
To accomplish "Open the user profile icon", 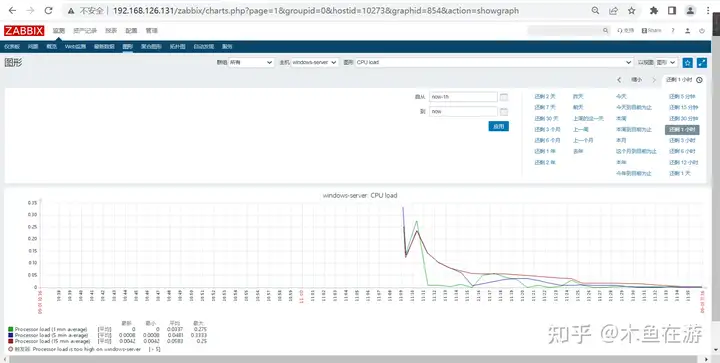I will point(687,31).
